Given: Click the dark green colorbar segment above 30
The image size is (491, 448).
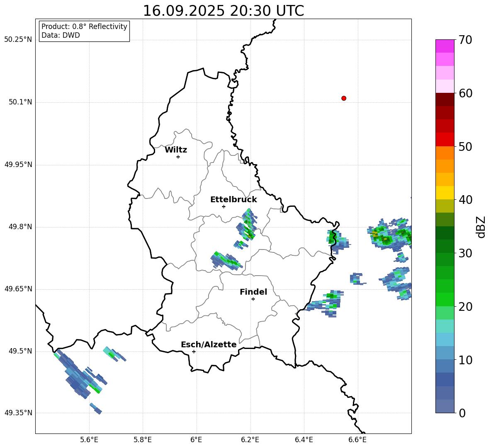Looking at the screenshot, I should [x=445, y=246].
